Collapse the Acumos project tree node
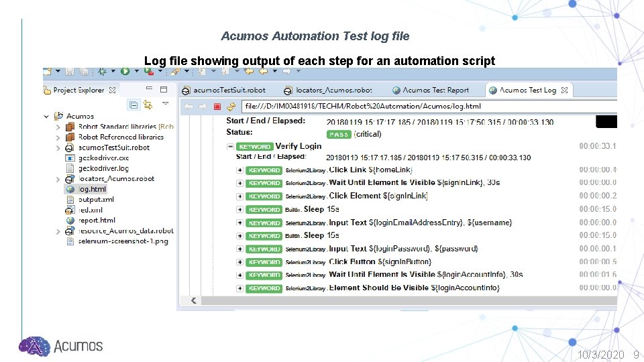This screenshot has height=362, width=644. click(x=46, y=117)
